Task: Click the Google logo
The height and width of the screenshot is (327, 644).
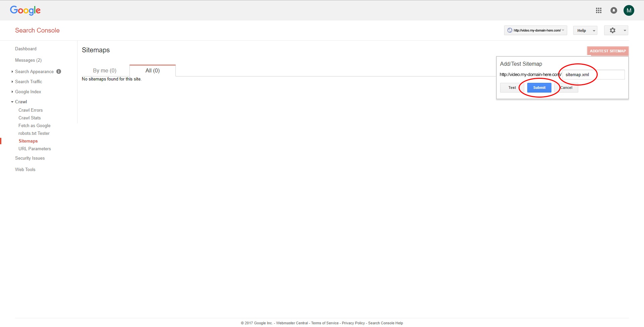Action: pos(25,10)
